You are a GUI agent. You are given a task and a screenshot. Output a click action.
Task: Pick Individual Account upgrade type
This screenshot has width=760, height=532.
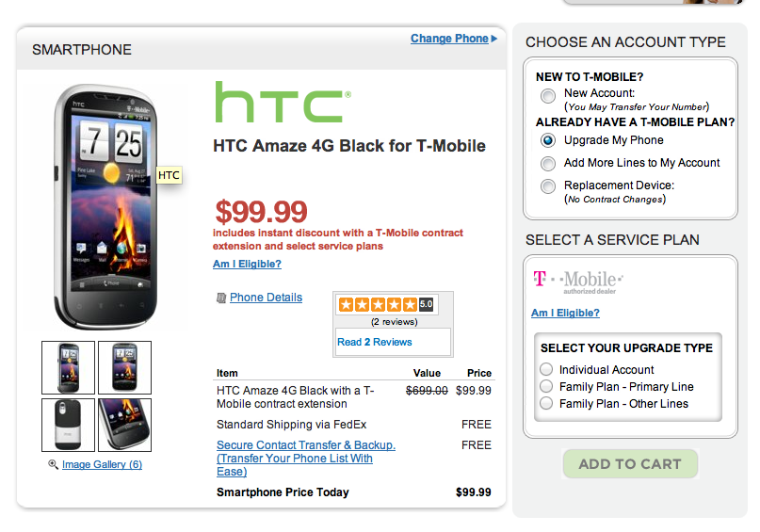coord(546,370)
